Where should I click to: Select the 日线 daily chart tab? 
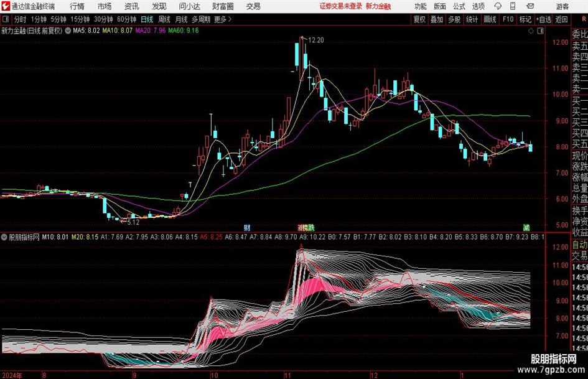(147, 19)
